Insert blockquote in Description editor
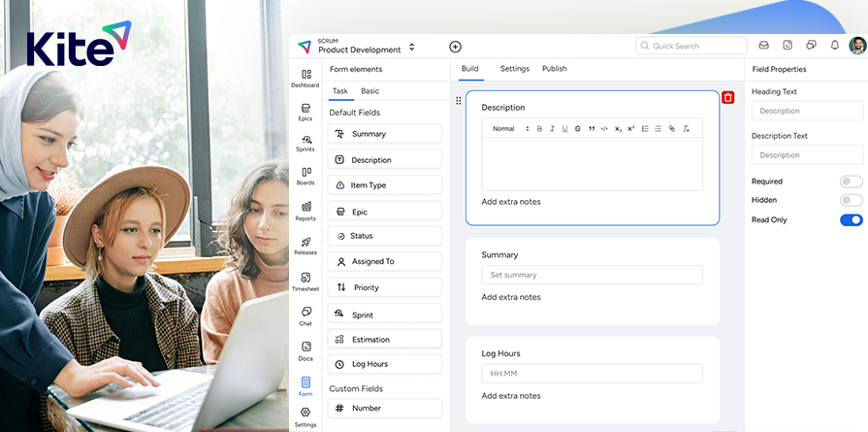 click(592, 128)
